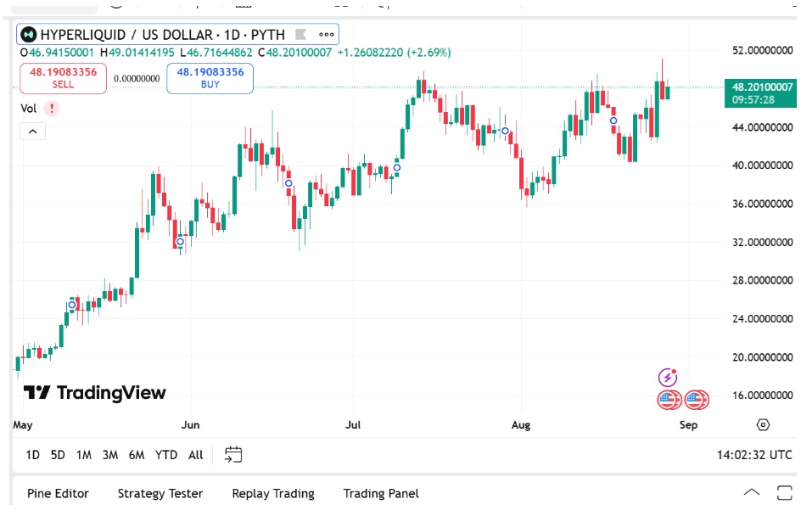Collapse the chart legend with the chevron
The height and width of the screenshot is (516, 812).
32,131
